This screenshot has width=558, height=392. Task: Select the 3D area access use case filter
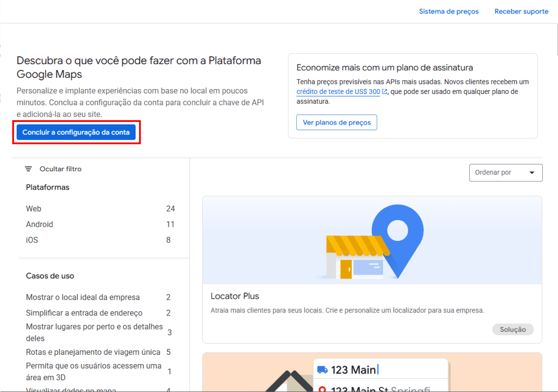coord(94,371)
